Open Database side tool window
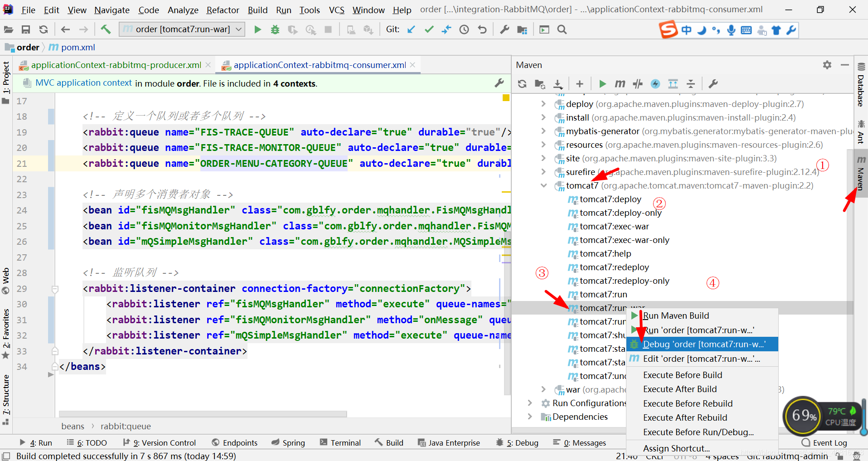This screenshot has height=461, width=868. 861,85
